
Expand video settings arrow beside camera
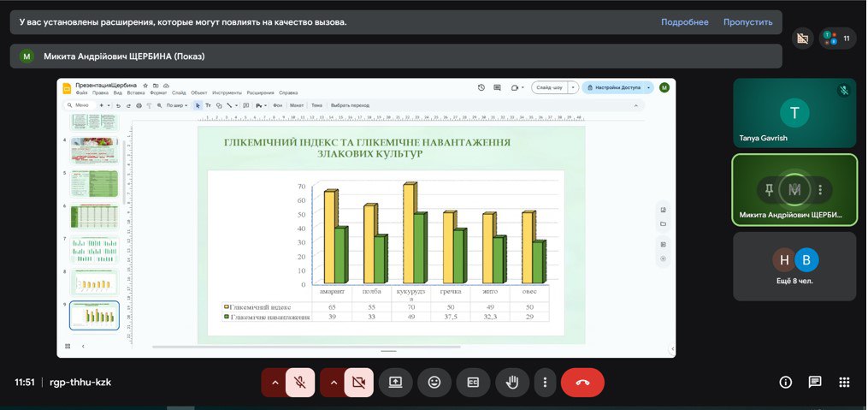[x=333, y=383]
